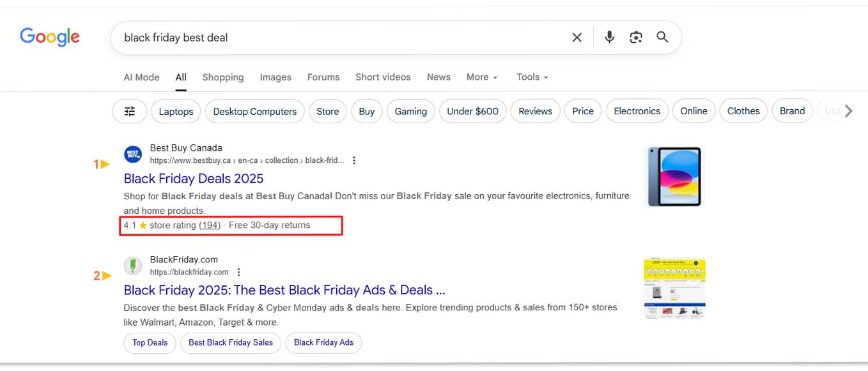
Task: Click the iPad thumbnail image
Action: click(674, 176)
